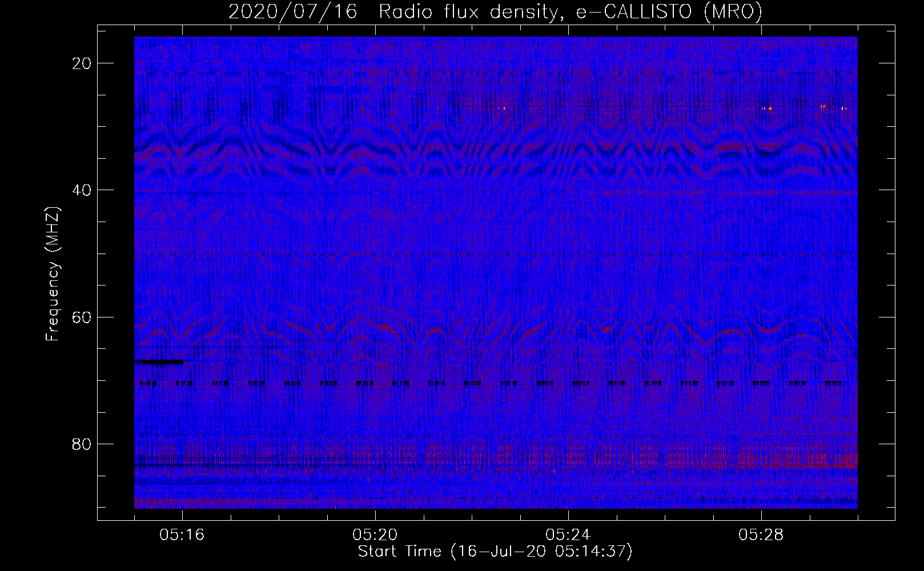The image size is (924, 571).
Task: Click the '05:16' time tick label
Action: (183, 535)
